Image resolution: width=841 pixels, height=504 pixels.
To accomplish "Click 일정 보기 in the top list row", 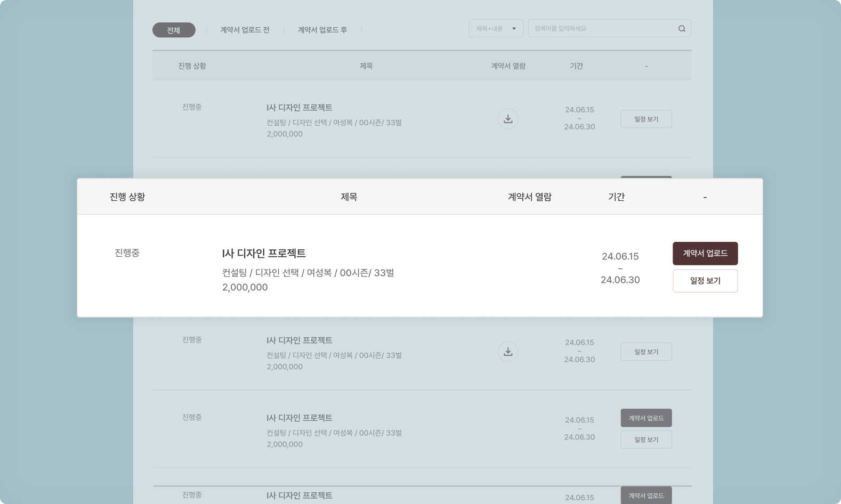I will click(x=646, y=119).
